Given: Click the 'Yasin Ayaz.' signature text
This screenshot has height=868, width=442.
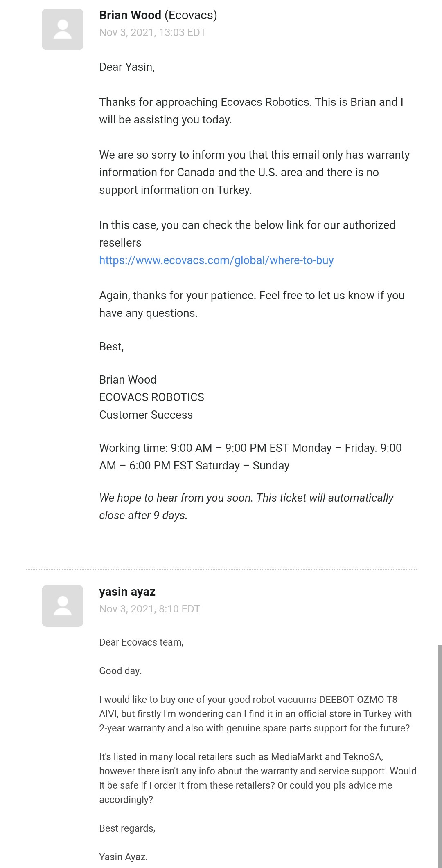Looking at the screenshot, I should click(x=123, y=857).
